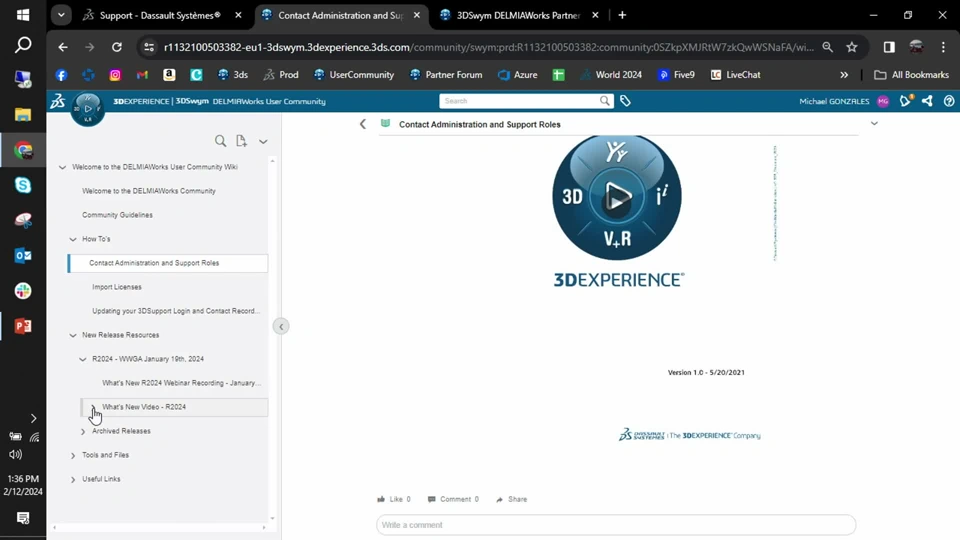Viewport: 960px width, 540px height.
Task: Click the Share button below the page
Action: 511,499
